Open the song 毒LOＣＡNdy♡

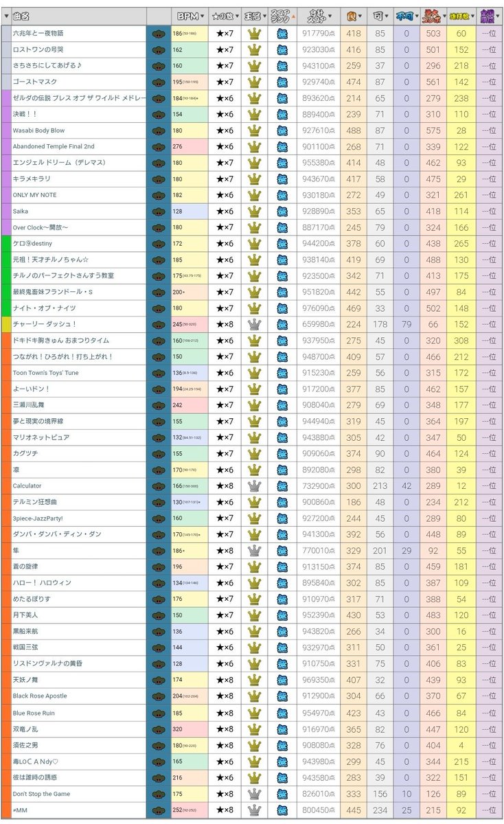(x=36, y=761)
